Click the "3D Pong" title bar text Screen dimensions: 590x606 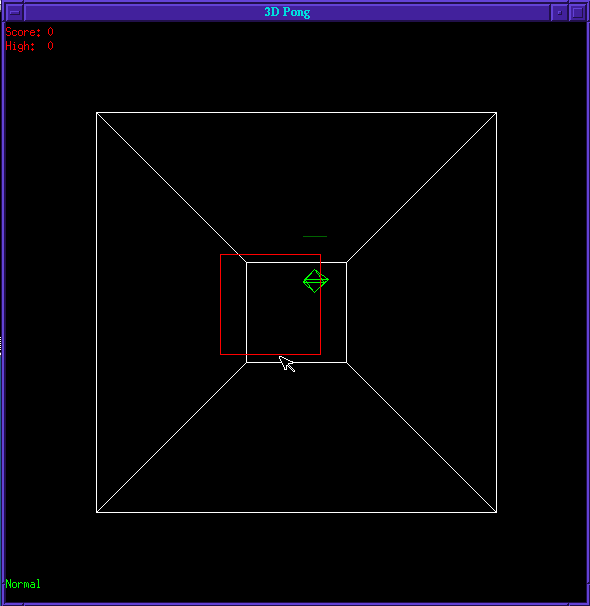point(287,12)
